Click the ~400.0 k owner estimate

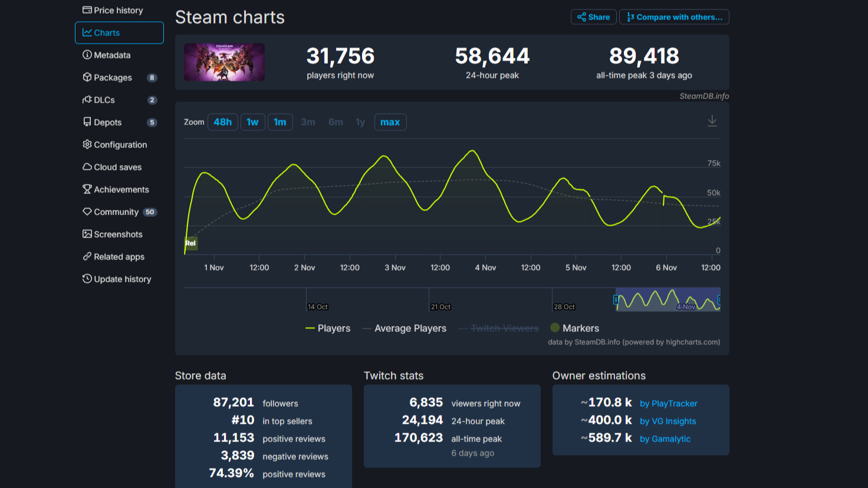(x=606, y=420)
